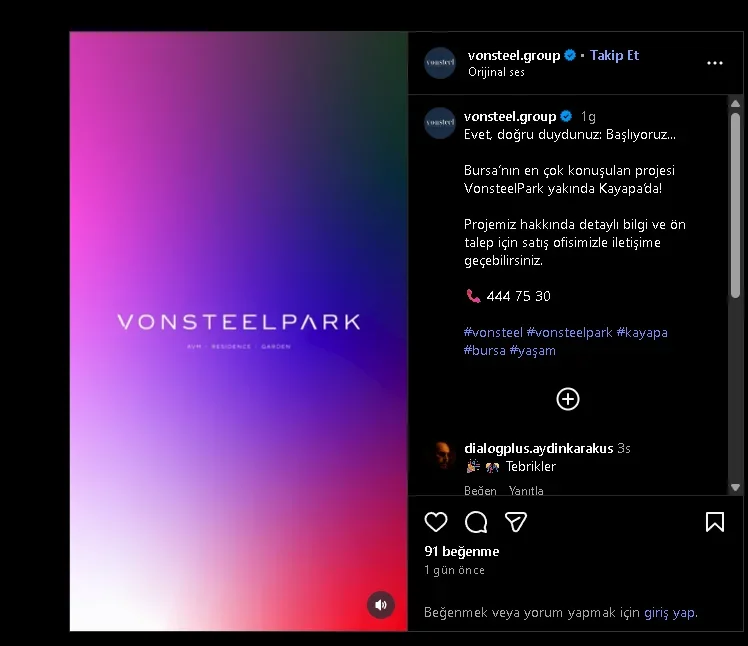Viewport: 748px width, 646px height.
Task: Like the post with the heart icon
Action: (x=436, y=521)
